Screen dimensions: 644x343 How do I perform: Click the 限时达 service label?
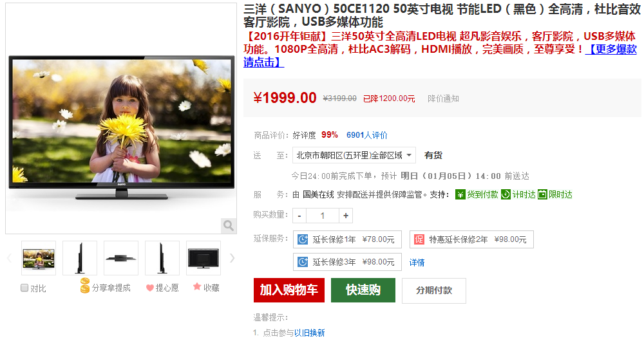coord(561,194)
